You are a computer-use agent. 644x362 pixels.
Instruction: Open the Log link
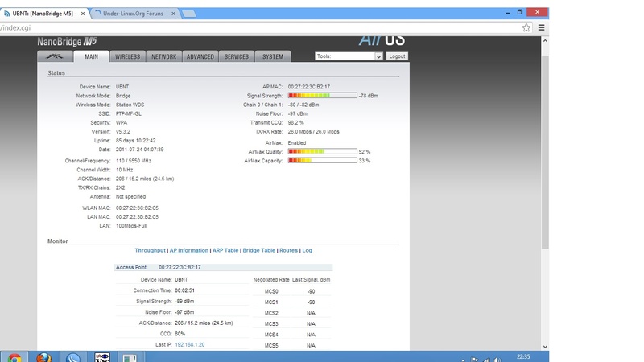(x=308, y=250)
